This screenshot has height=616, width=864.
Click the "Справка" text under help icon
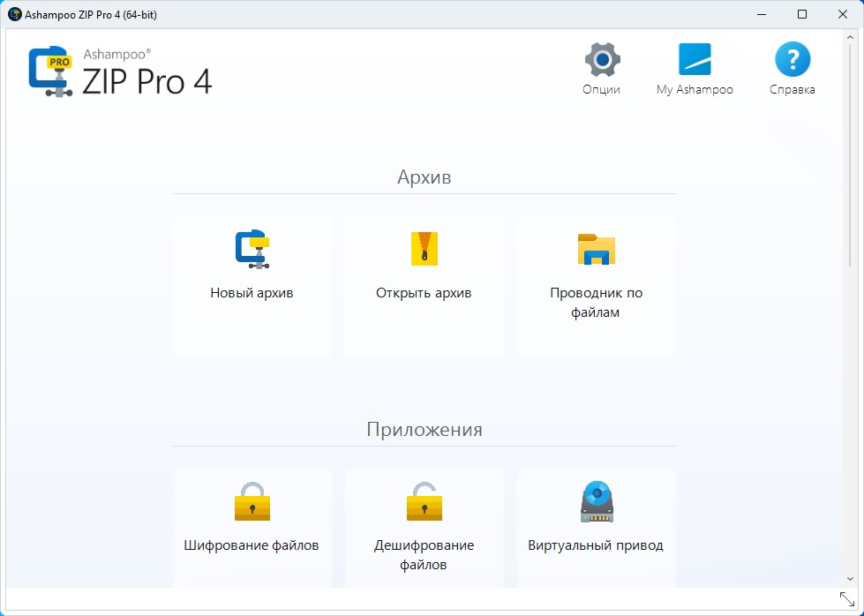coord(792,89)
